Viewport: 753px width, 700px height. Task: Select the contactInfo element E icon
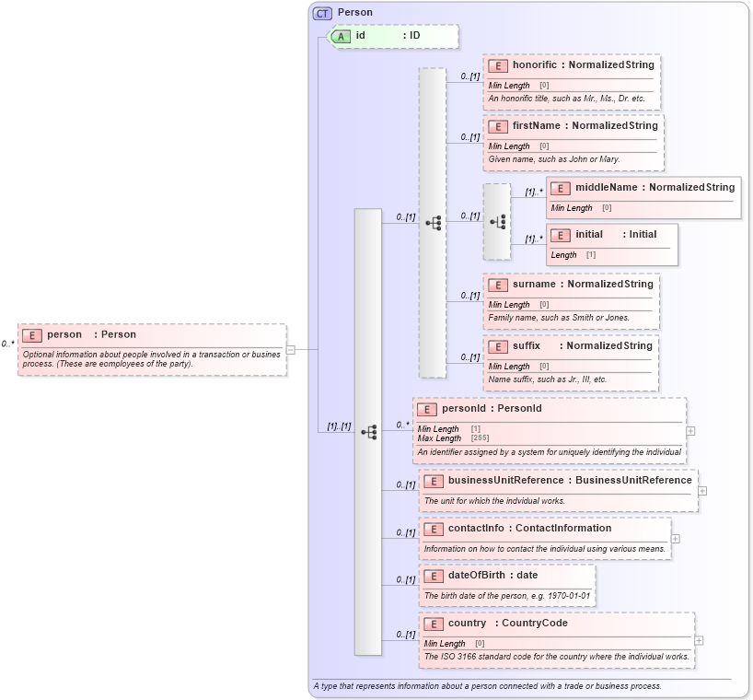(432, 529)
